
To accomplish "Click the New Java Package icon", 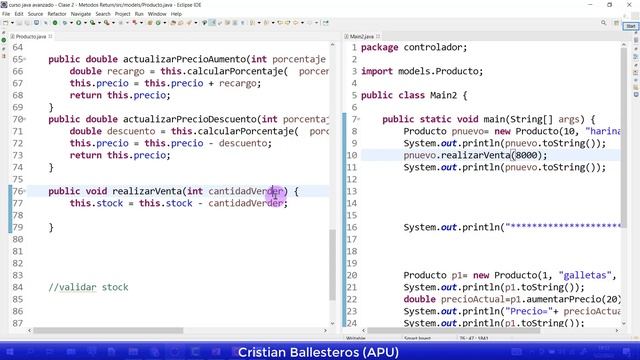I will [150, 23].
